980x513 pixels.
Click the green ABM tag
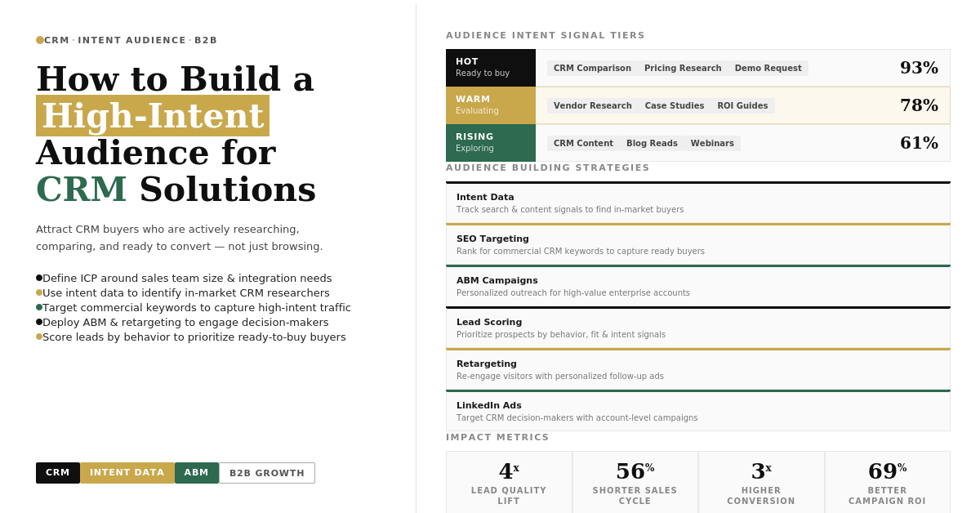point(196,473)
